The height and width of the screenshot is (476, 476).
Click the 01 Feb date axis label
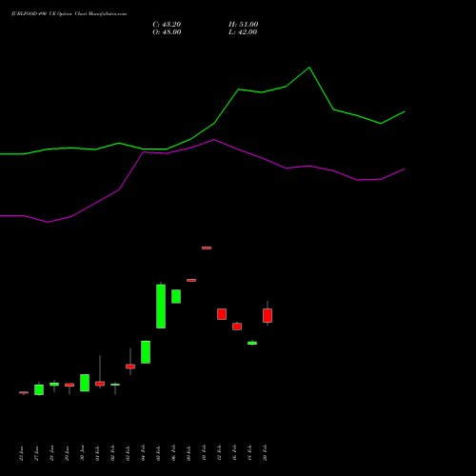point(97,453)
